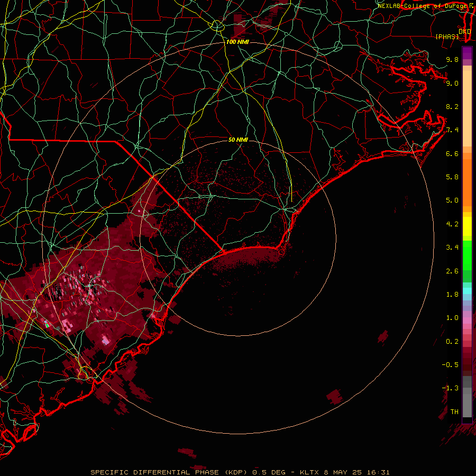Click the yellow band of the color bar

[x=467, y=226]
